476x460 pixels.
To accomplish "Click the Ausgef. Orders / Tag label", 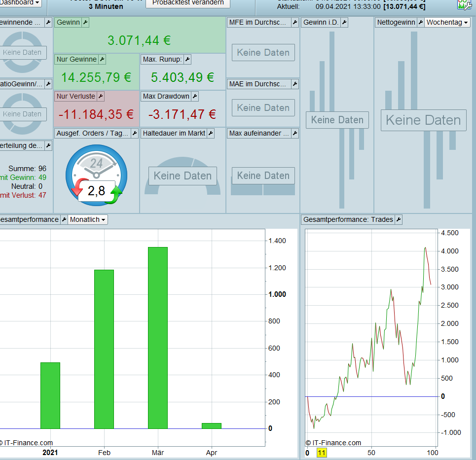I will (x=92, y=133).
